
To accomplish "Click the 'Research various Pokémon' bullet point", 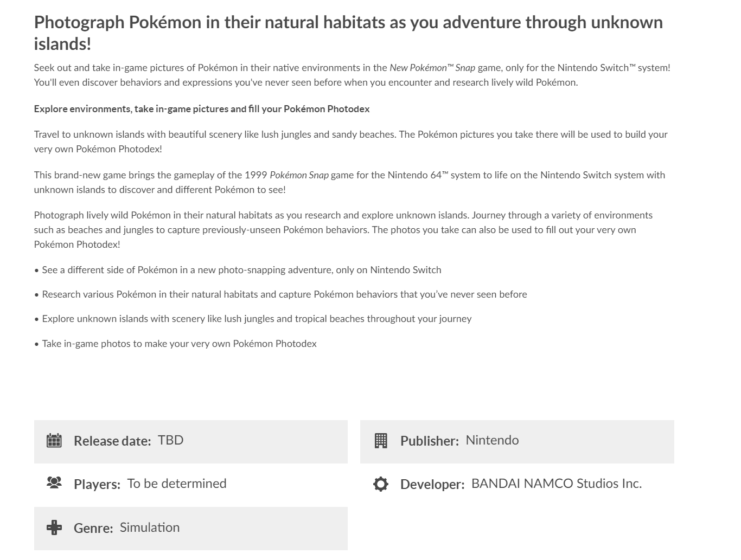I will (x=284, y=294).
